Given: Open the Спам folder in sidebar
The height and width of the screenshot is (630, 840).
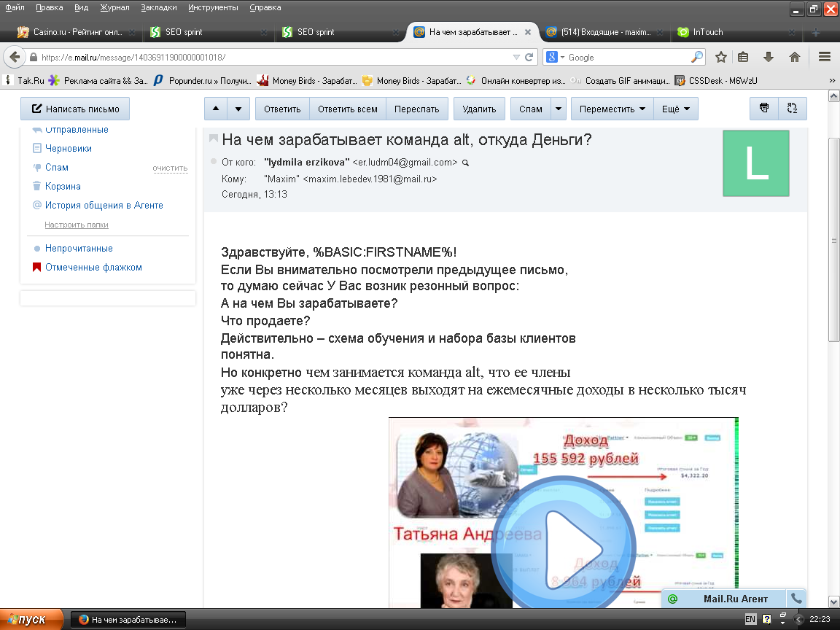Looking at the screenshot, I should 57,167.
